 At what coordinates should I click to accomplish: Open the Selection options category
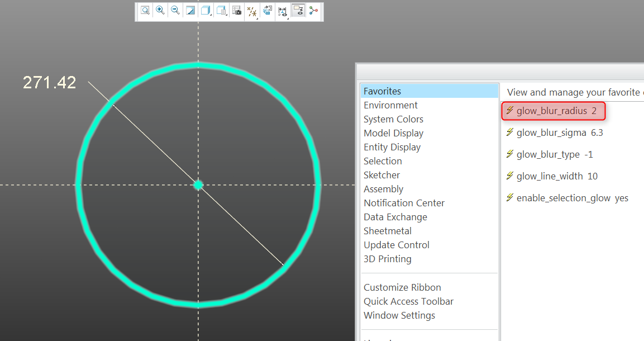[383, 161]
